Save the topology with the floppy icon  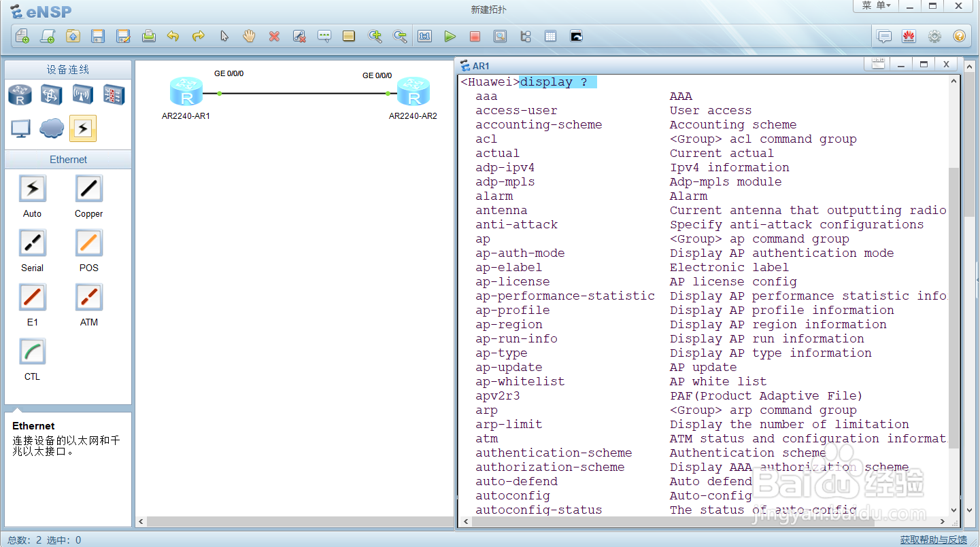(x=98, y=36)
